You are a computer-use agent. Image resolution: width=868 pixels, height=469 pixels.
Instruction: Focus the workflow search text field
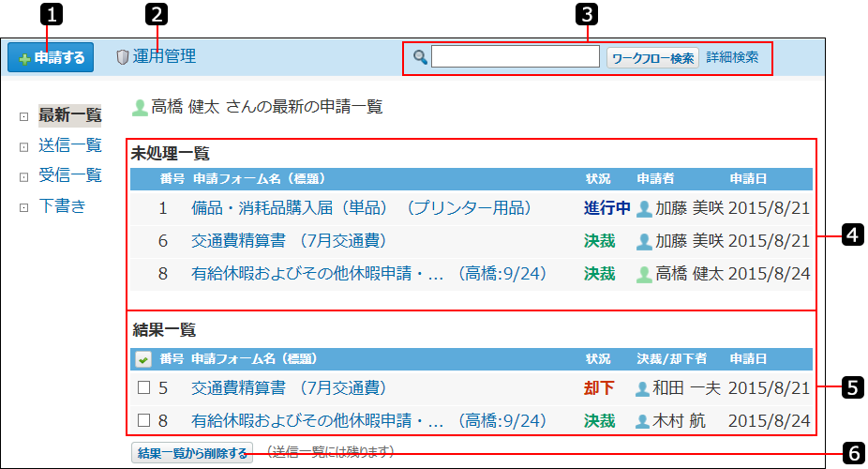click(515, 56)
